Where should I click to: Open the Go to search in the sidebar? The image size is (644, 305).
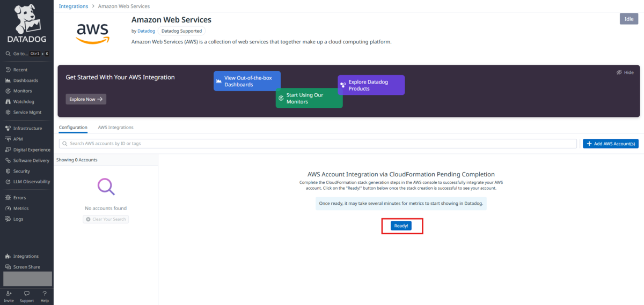[x=27, y=54]
